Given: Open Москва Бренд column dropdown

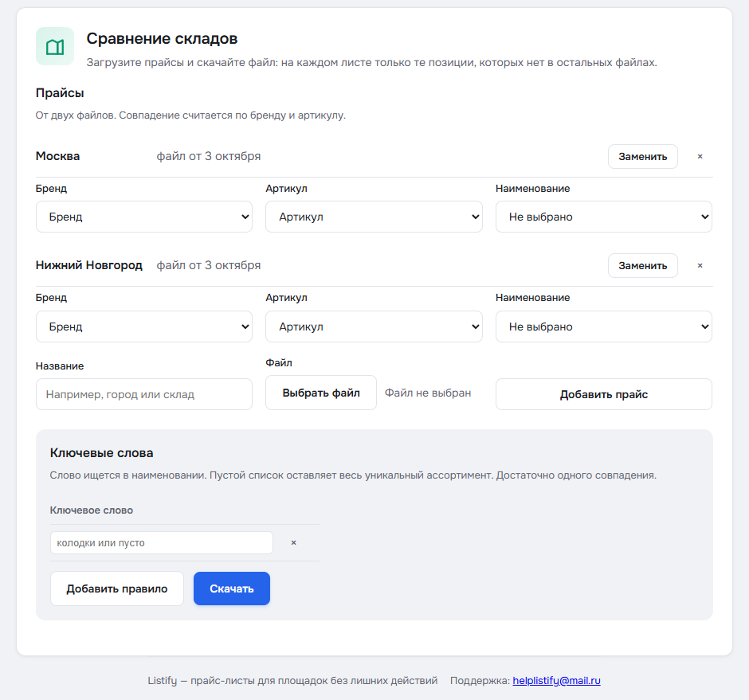Looking at the screenshot, I should point(144,217).
